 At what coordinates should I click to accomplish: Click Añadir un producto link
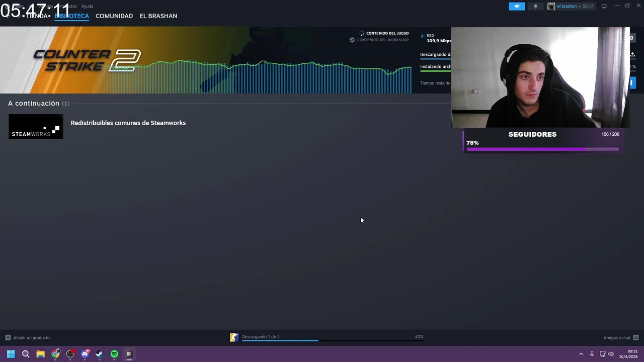[x=31, y=337]
